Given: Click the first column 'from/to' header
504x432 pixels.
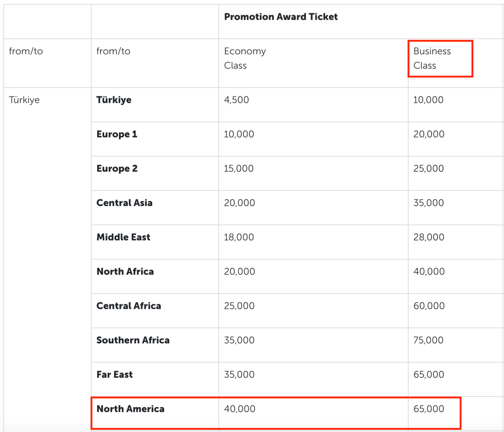Looking at the screenshot, I should pyautogui.click(x=26, y=51).
